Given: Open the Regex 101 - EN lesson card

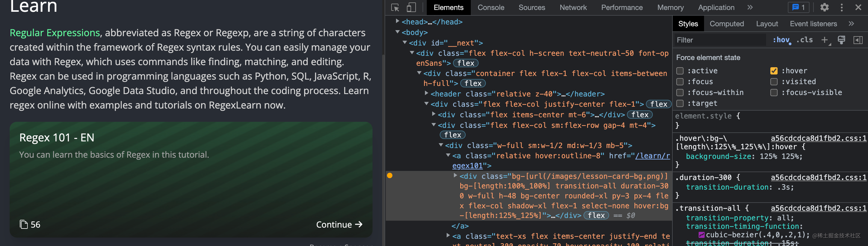Looking at the screenshot, I should click(191, 179).
